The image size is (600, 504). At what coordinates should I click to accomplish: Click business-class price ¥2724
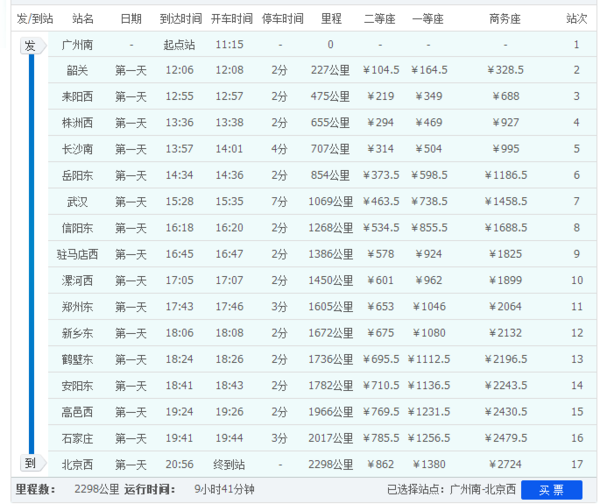[505, 464]
